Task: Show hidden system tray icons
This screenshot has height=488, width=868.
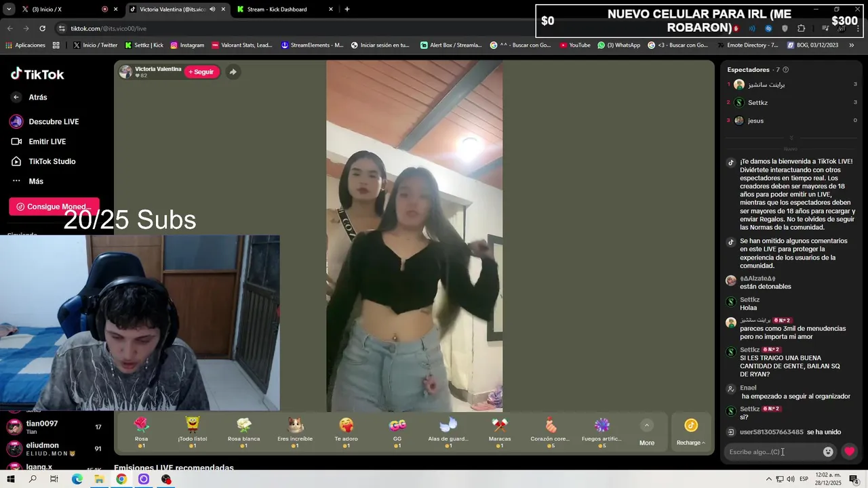Action: point(768,479)
